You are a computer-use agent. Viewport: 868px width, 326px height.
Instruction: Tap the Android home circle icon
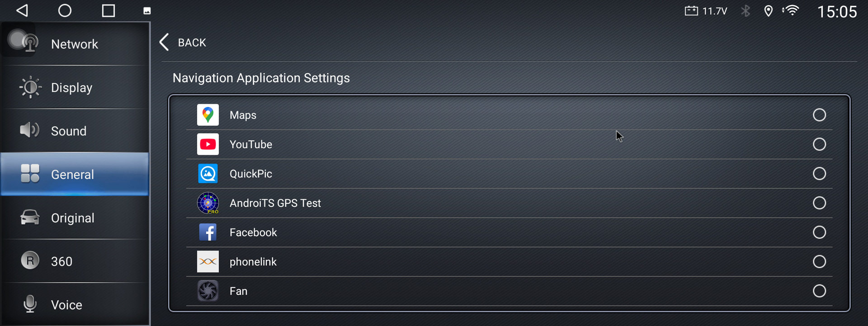(x=65, y=10)
